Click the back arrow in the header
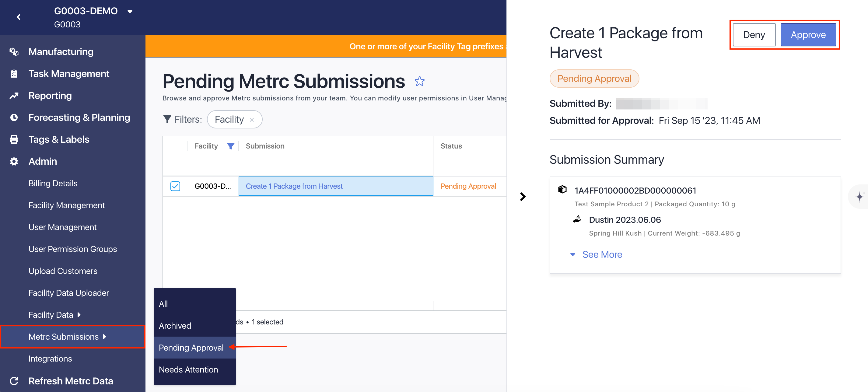868x392 pixels. (x=19, y=17)
